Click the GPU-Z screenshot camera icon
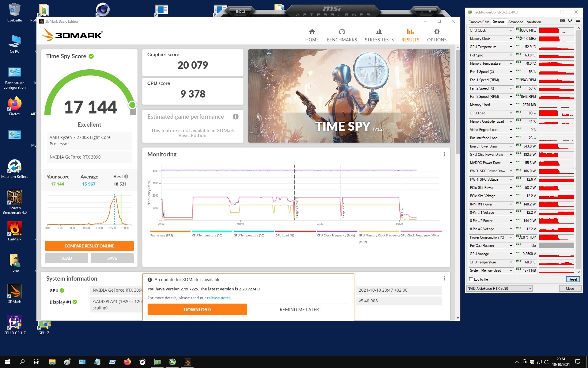This screenshot has width=588, height=368. coord(562,21)
